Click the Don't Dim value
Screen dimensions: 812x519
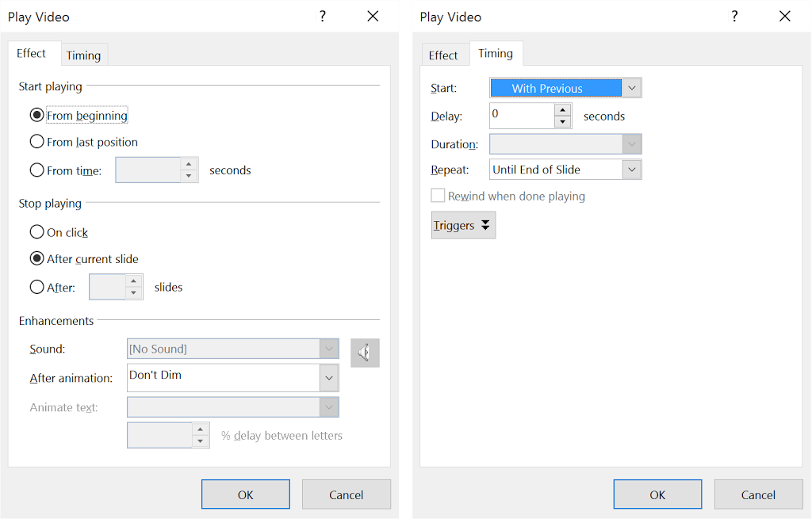155,375
